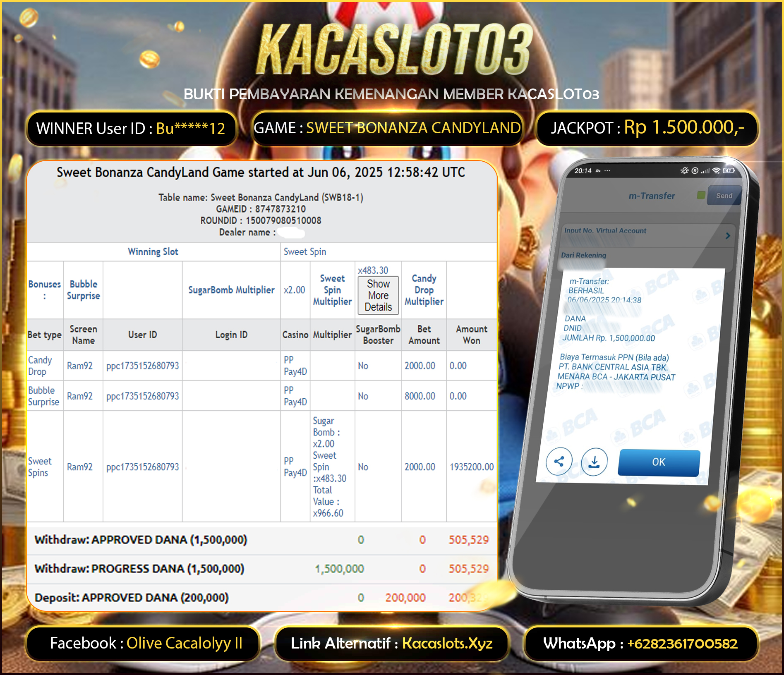Click the Bet Amount column header

coord(424,335)
